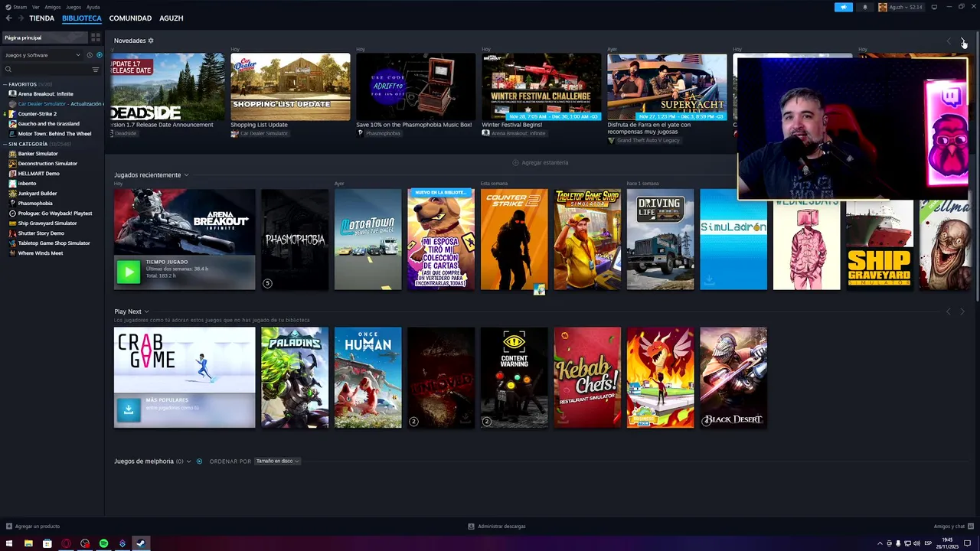The image size is (980, 551).
Task: Select HELLMART Demo in sidebar
Action: [x=38, y=174]
